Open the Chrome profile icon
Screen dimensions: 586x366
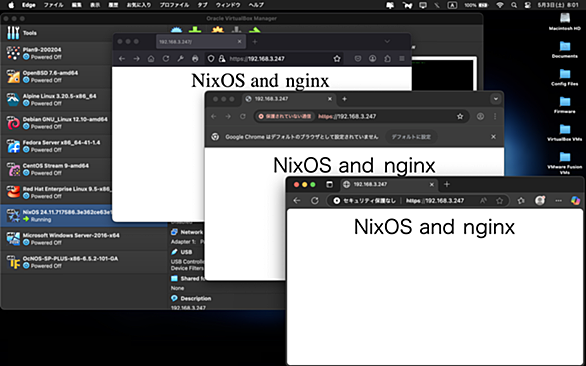coord(480,116)
